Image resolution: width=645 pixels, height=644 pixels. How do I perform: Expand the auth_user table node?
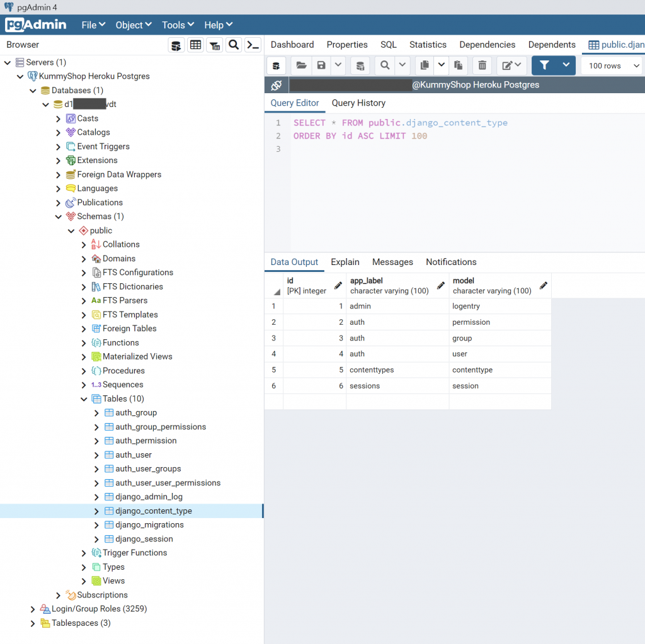click(96, 455)
